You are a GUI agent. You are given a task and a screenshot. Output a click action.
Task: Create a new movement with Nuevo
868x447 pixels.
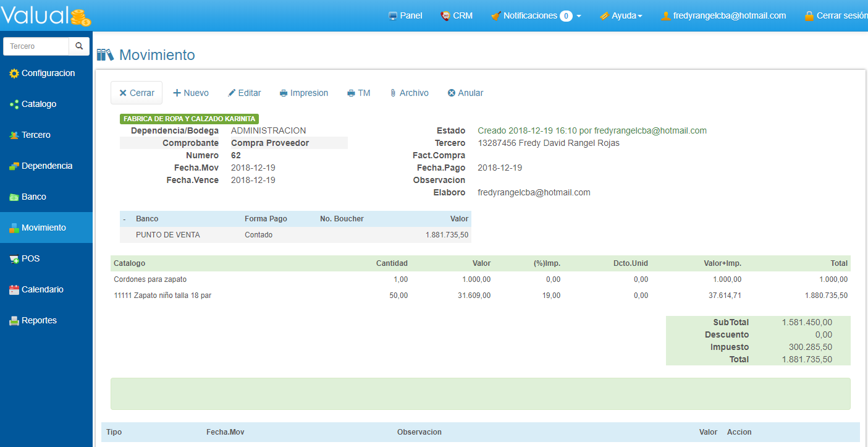tap(190, 93)
